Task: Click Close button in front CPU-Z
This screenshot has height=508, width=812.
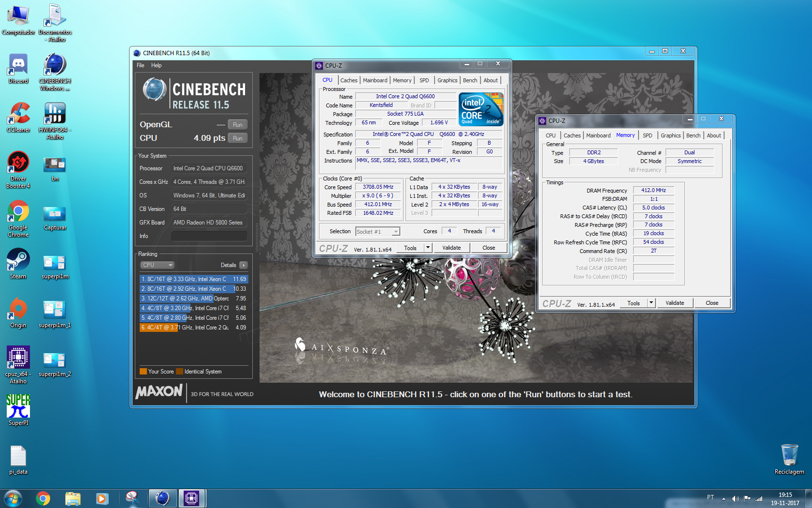Action: [x=489, y=248]
